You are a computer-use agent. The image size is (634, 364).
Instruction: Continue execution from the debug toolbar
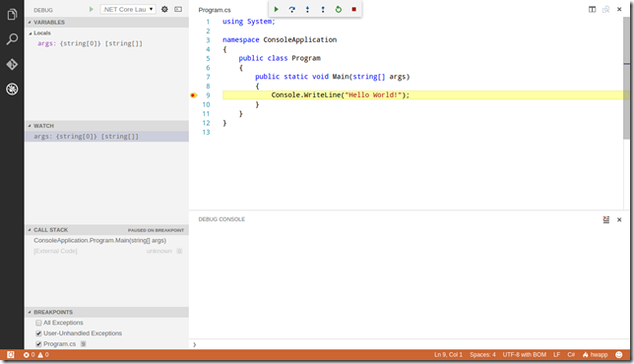tap(277, 9)
